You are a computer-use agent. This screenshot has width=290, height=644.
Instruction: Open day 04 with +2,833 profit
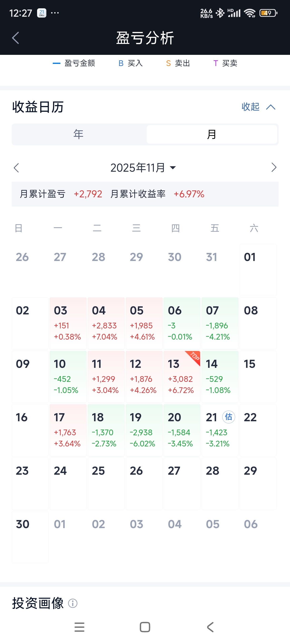pyautogui.click(x=106, y=323)
